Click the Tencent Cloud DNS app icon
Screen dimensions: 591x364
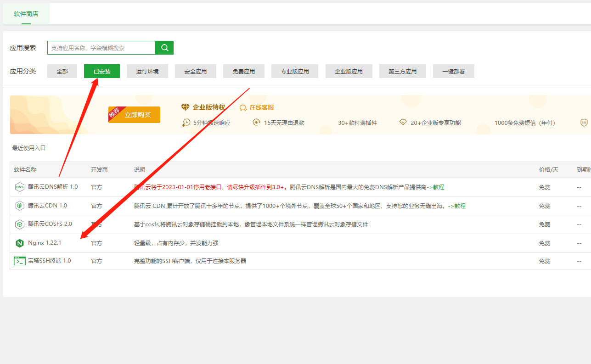point(20,187)
